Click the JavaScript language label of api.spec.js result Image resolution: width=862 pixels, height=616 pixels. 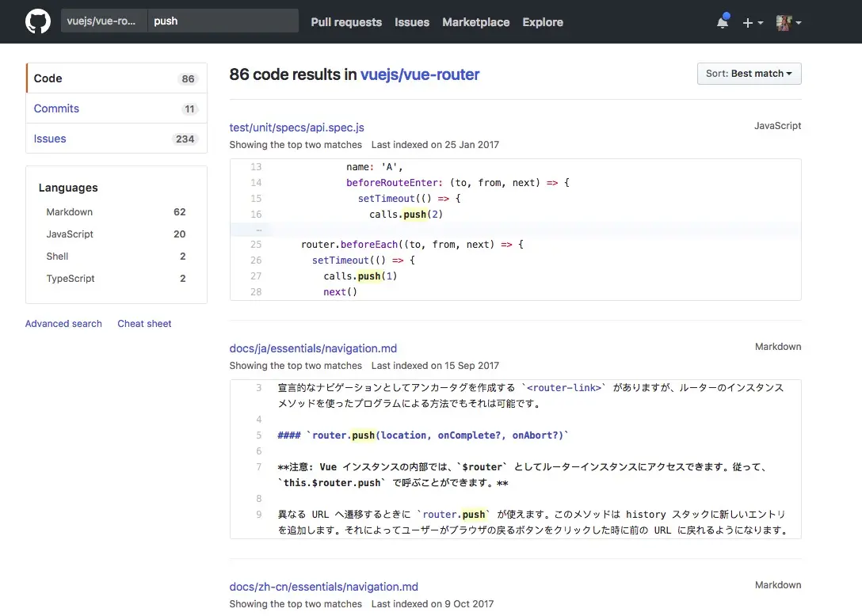click(x=777, y=126)
